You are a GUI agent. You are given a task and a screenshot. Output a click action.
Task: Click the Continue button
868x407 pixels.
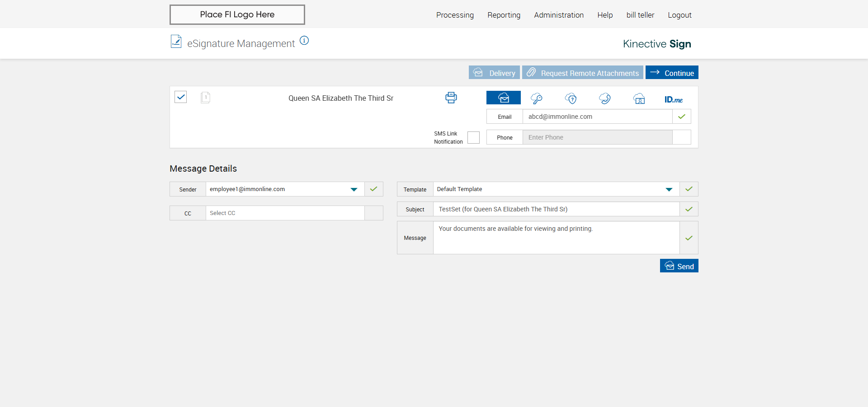pyautogui.click(x=672, y=73)
